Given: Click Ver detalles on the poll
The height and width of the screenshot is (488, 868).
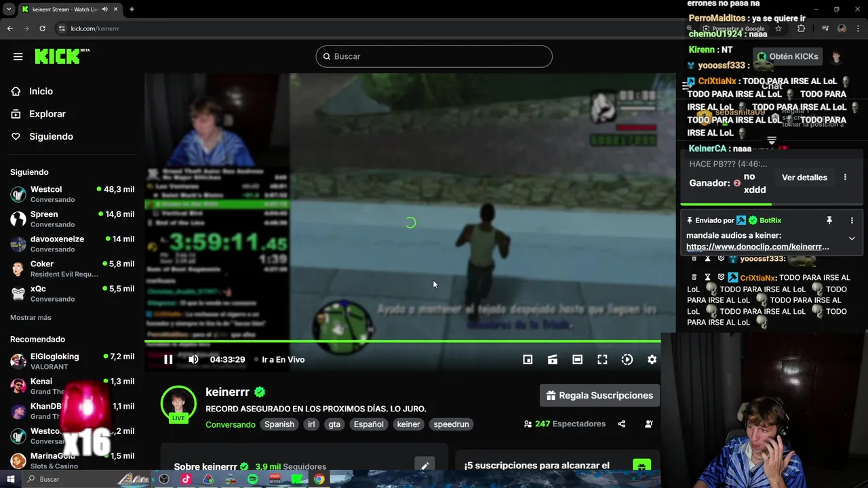Looking at the screenshot, I should click(804, 178).
